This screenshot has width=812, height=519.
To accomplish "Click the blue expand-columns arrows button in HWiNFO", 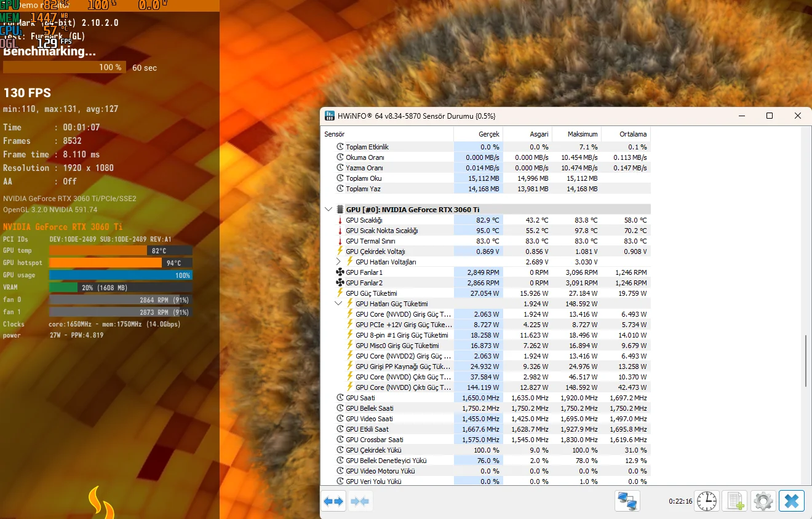I will 333,501.
